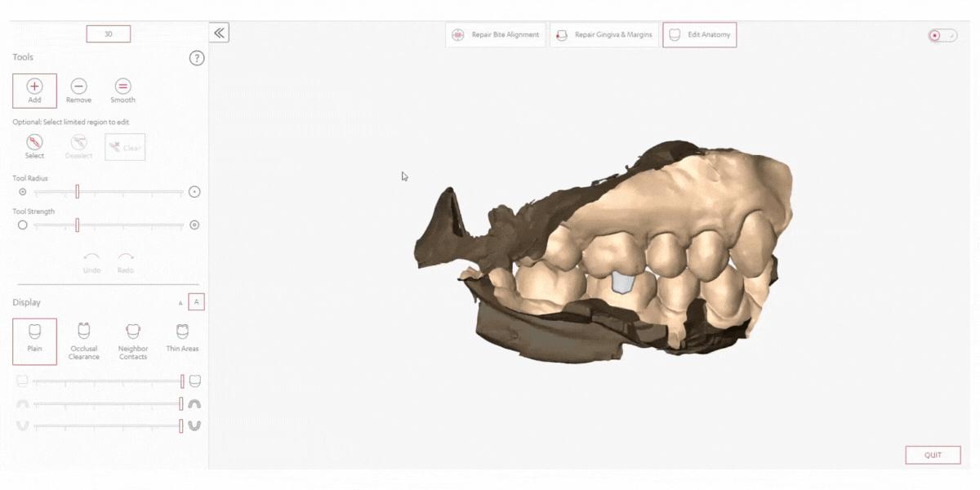This screenshot has height=490, width=980.
Task: Open the Repair Gingiva & Margins tab
Action: click(x=604, y=35)
